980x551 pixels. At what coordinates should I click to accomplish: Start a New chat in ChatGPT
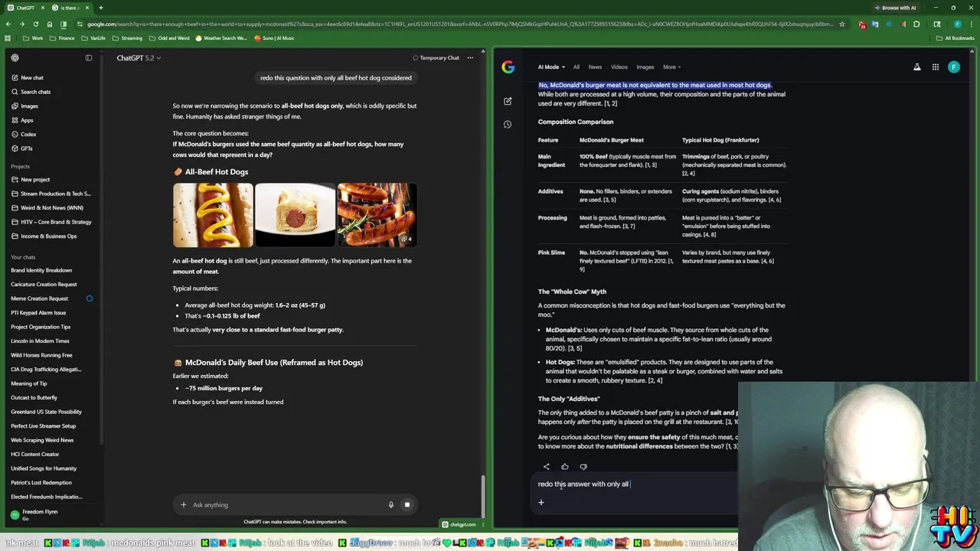(x=27, y=77)
